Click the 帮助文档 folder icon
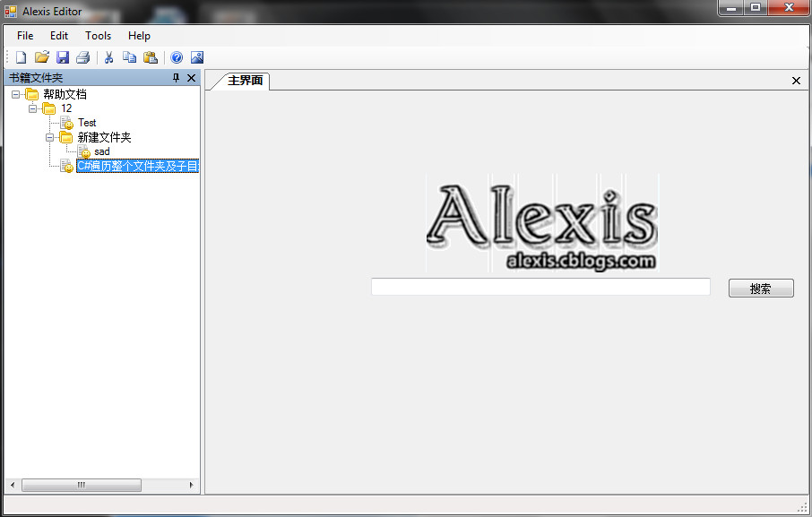The image size is (812, 517). (x=32, y=94)
